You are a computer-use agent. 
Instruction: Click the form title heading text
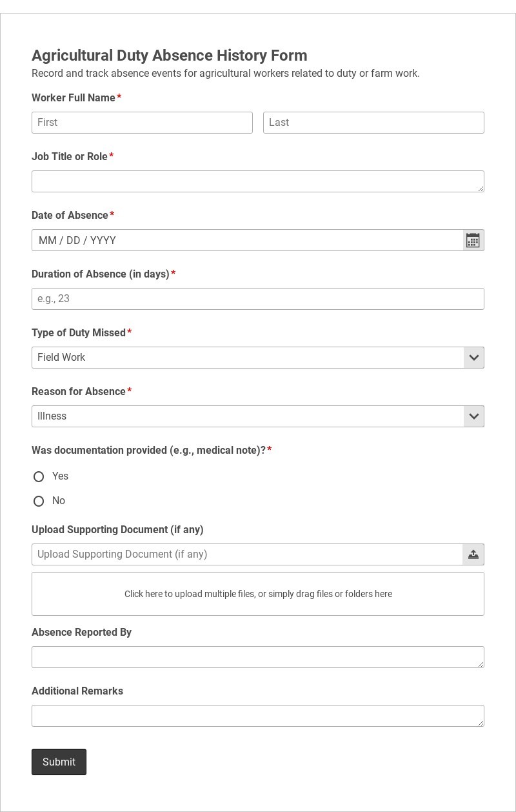point(170,56)
